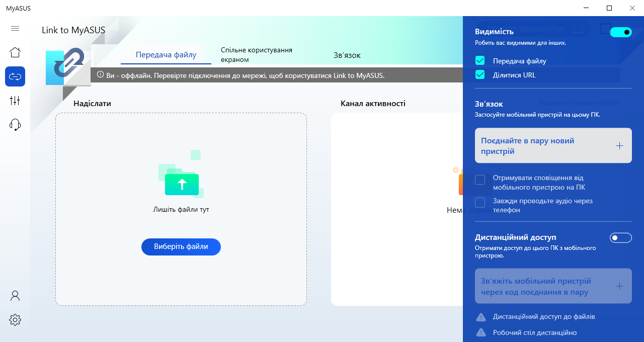
Task: Check Завжди проводьте аудіо через телефон
Action: 480,202
